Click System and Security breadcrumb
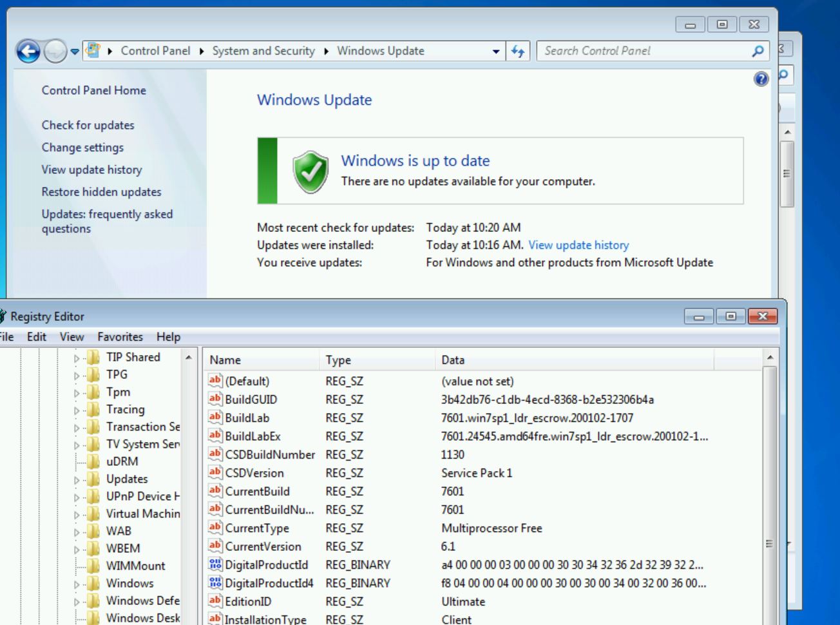 click(x=263, y=51)
